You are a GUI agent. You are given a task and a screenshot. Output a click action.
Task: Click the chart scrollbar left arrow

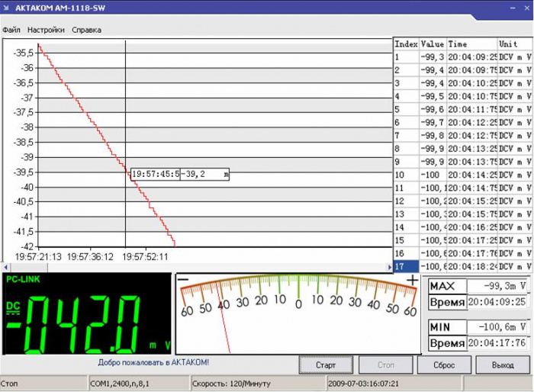click(5, 268)
